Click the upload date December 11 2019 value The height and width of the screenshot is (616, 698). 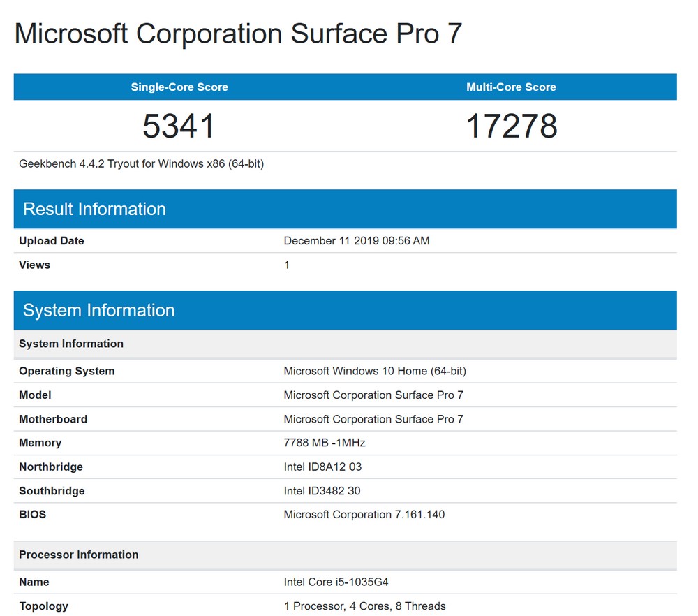coord(356,241)
